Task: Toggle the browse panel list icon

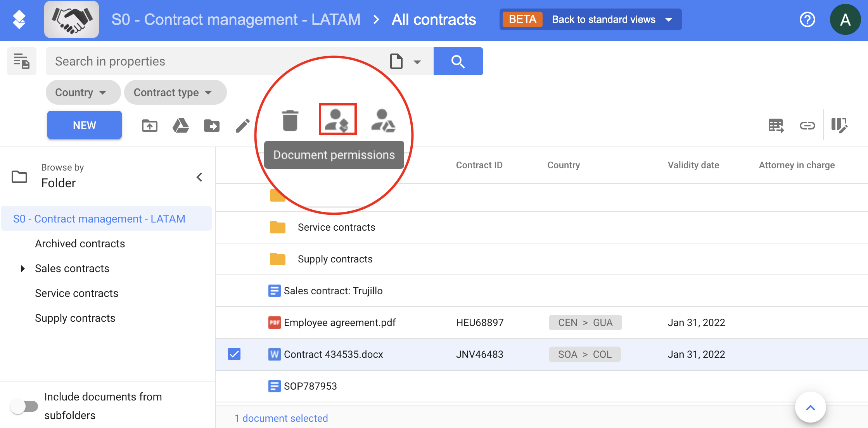Action: click(x=22, y=61)
